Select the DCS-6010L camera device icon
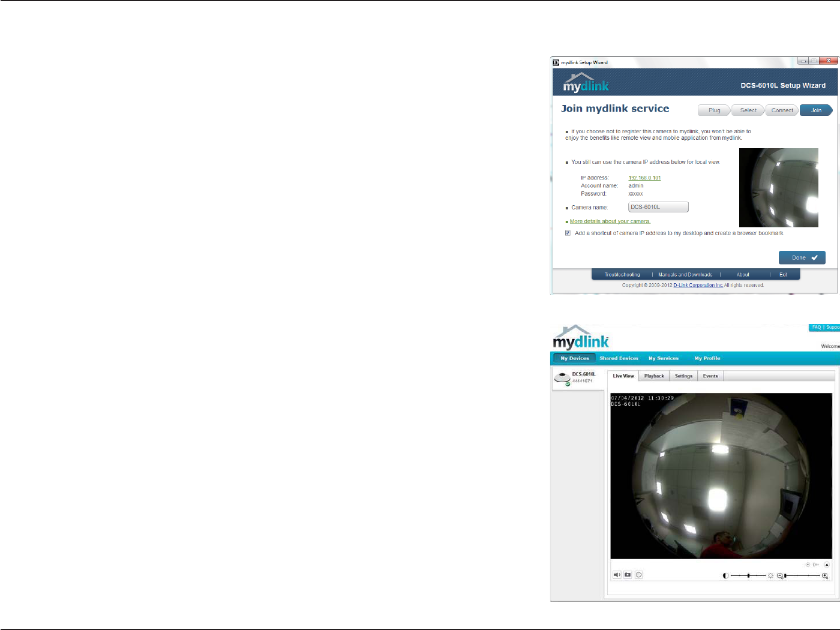Screen dimensions: 840x630 (562, 379)
